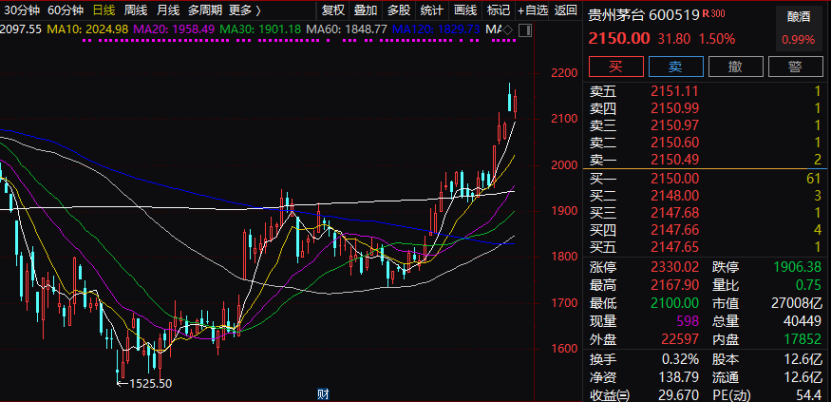Screen dimensions: 831x402
Task: Select the 卖四 2150.99 ask row
Action: click(705, 109)
